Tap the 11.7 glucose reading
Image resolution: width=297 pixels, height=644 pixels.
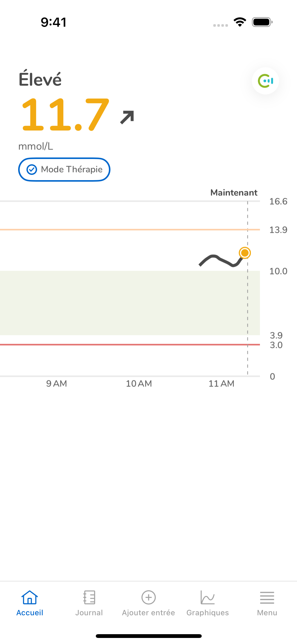66,115
